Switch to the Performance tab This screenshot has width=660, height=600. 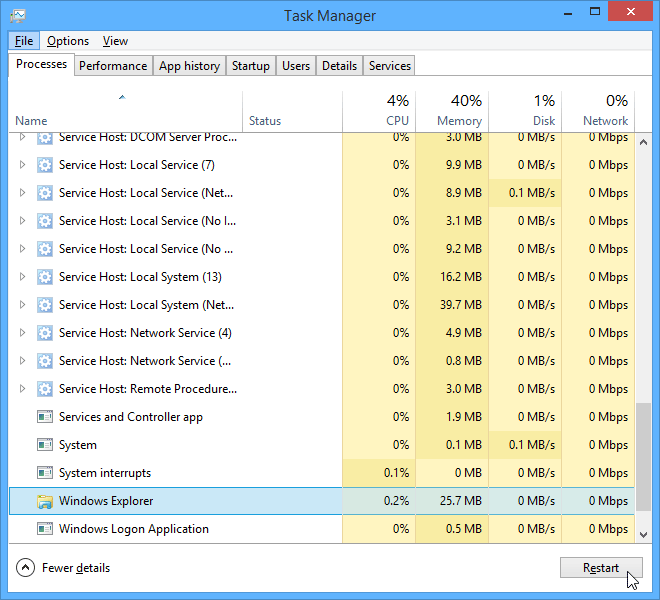coord(113,66)
